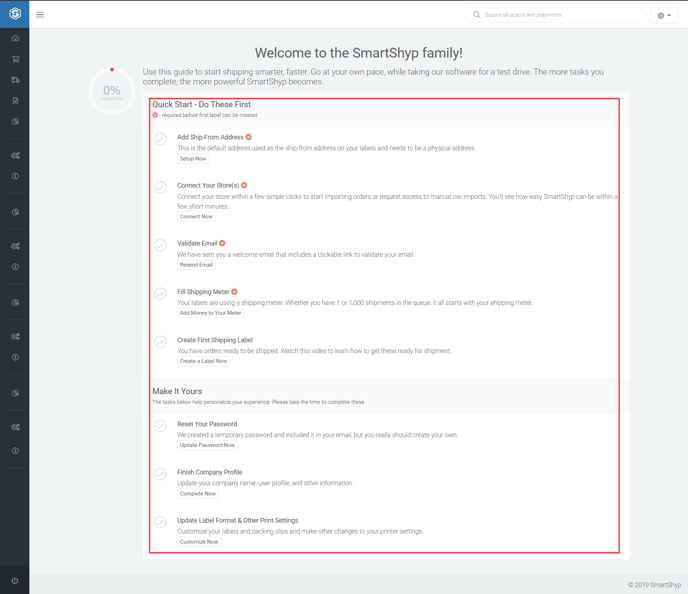
Task: Click the 'Create First Shipping Label' title
Action: 215,340
